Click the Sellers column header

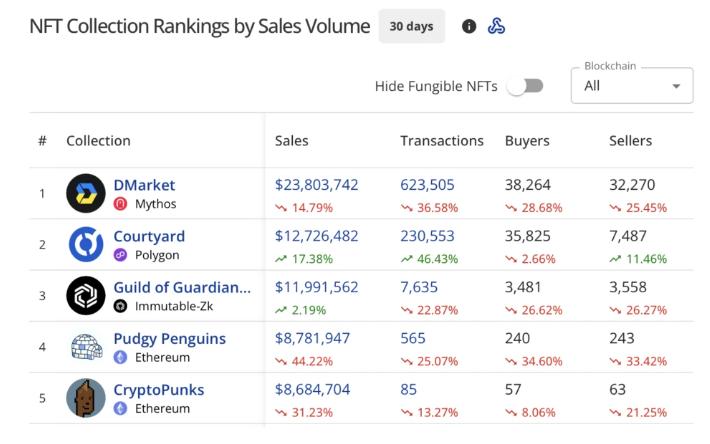[630, 141]
